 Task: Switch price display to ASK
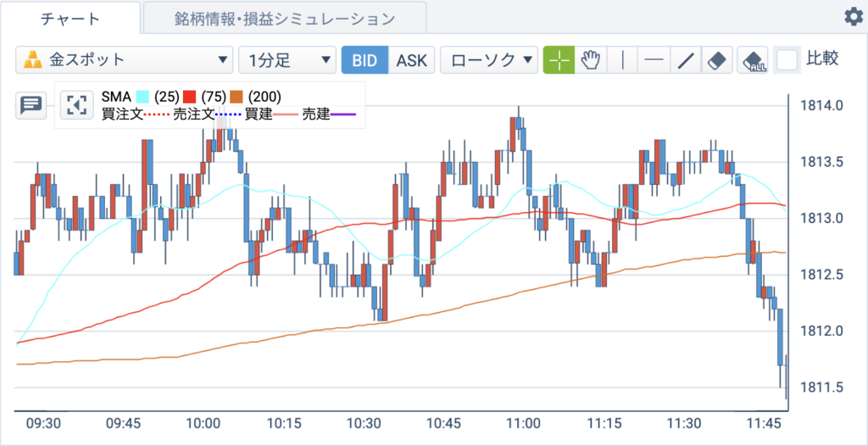(x=412, y=60)
